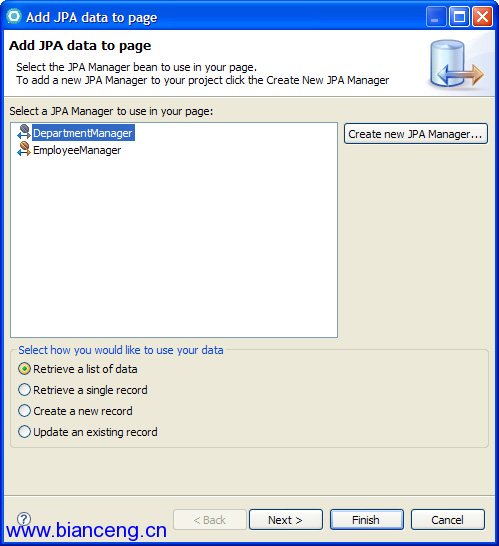
Task: Click the DepartmentManager bean icon
Action: (x=24, y=133)
